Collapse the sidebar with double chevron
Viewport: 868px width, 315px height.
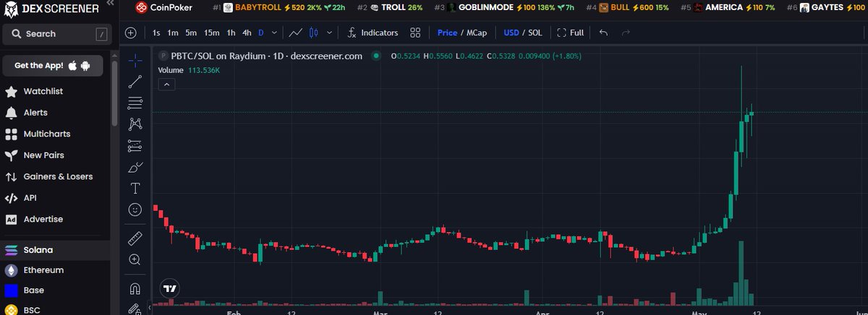109,4
